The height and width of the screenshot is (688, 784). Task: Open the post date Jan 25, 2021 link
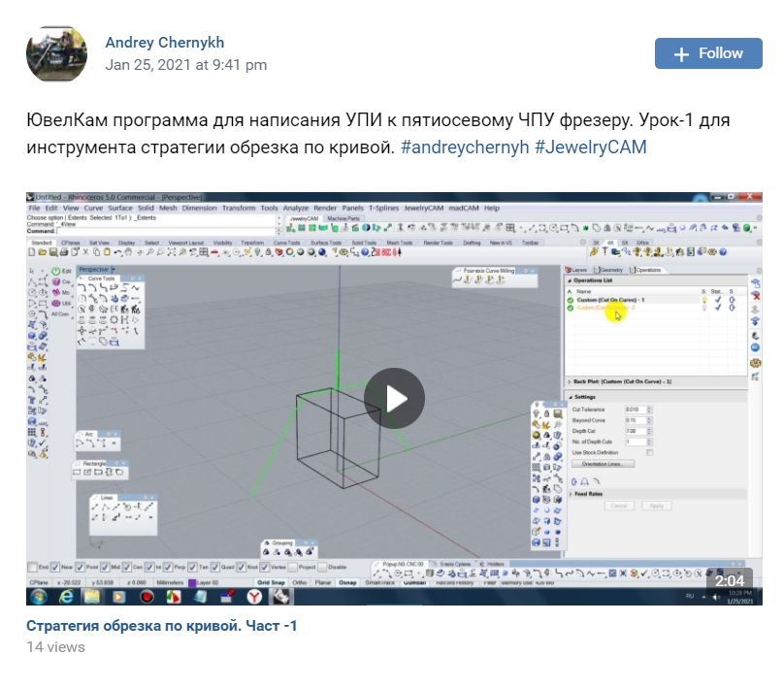[186, 65]
